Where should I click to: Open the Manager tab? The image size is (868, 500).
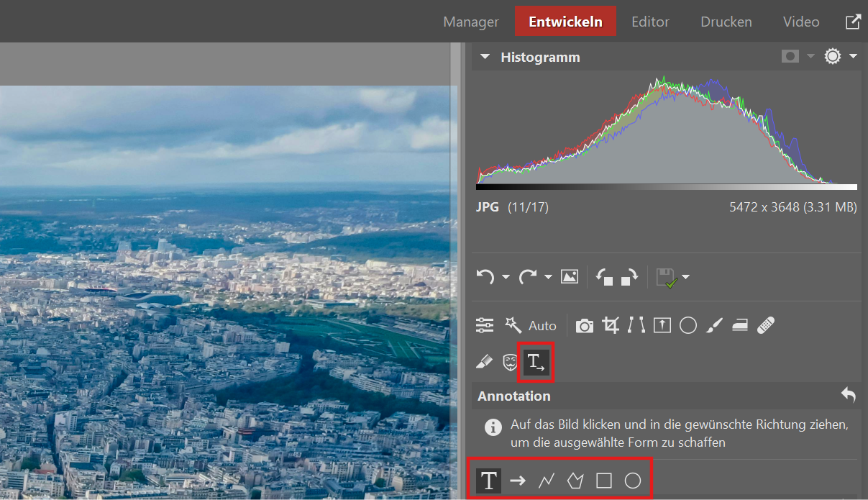coord(470,22)
